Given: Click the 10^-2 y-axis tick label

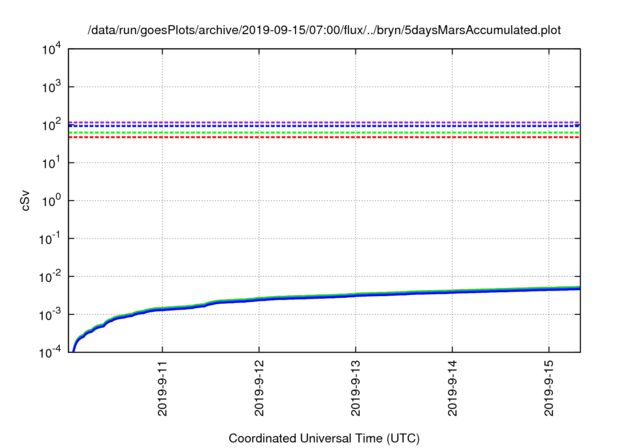Looking at the screenshot, I should tap(51, 277).
